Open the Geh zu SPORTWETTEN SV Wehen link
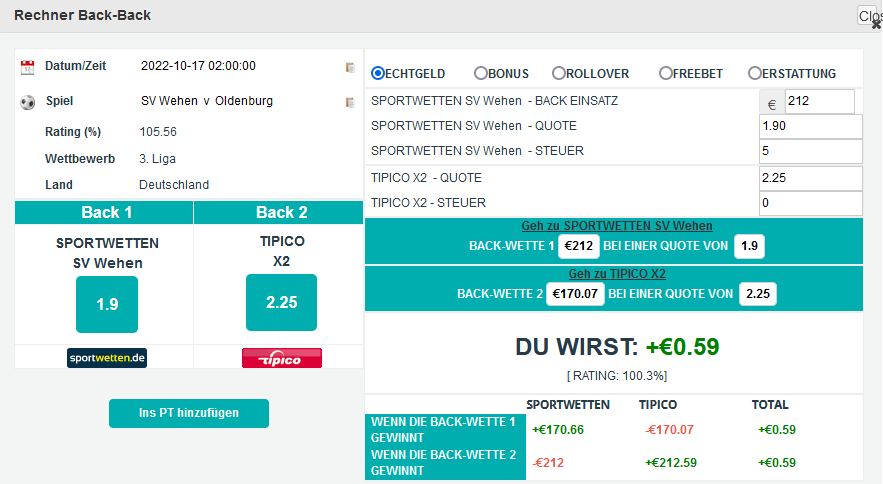Screen dimensions: 883x484 [617, 226]
